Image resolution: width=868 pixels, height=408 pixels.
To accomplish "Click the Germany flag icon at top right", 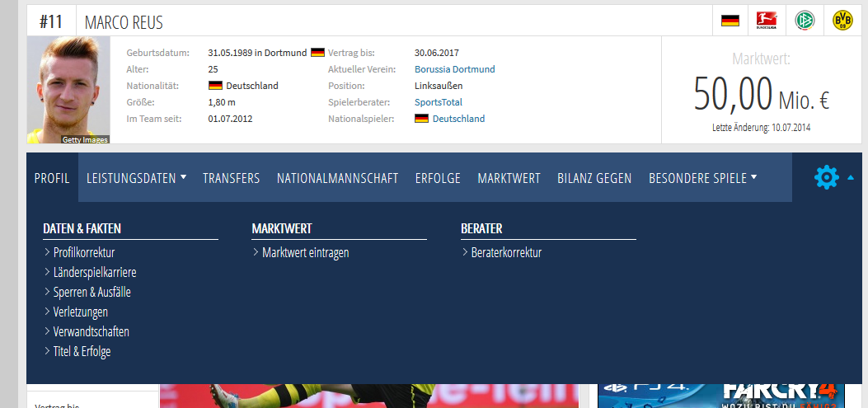I will point(730,21).
